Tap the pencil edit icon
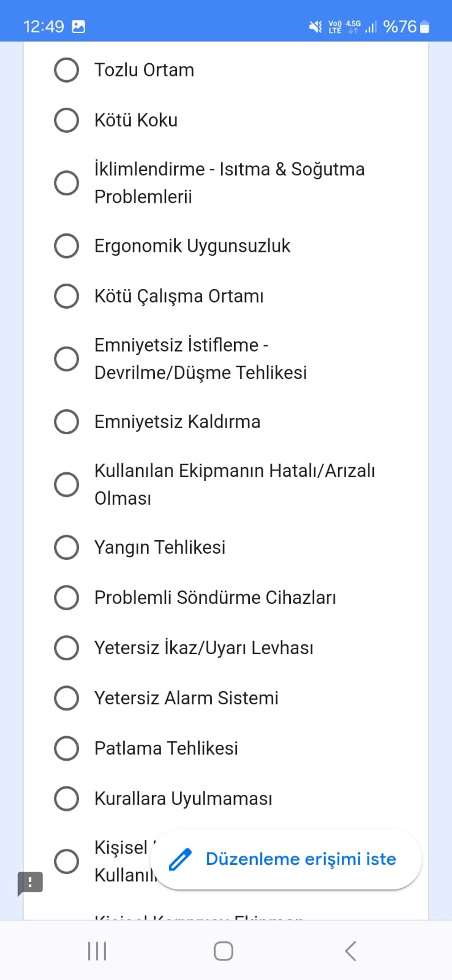 point(180,859)
